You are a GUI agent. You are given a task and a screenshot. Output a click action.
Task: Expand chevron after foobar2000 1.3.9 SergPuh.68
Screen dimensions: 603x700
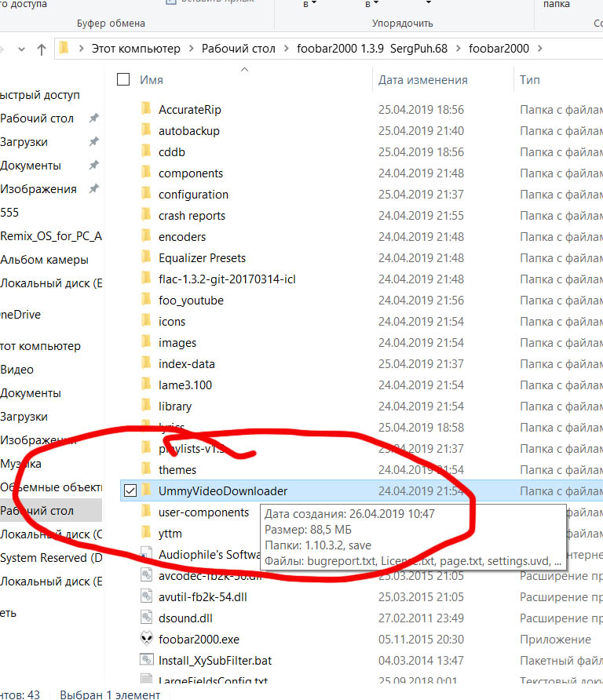(459, 48)
